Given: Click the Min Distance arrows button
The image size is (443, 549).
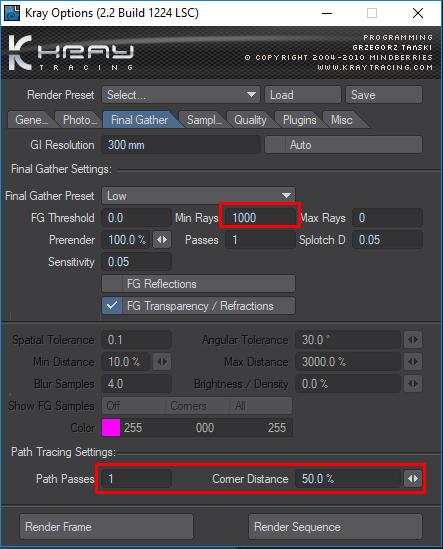Looking at the screenshot, I should point(162,362).
